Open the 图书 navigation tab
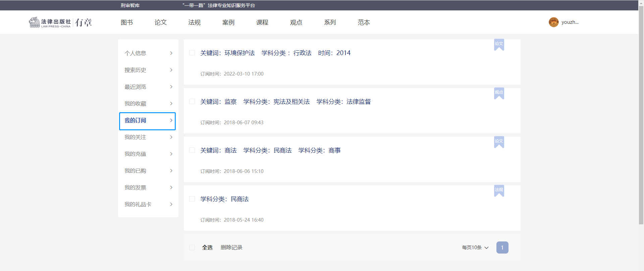The image size is (644, 271). click(x=126, y=22)
